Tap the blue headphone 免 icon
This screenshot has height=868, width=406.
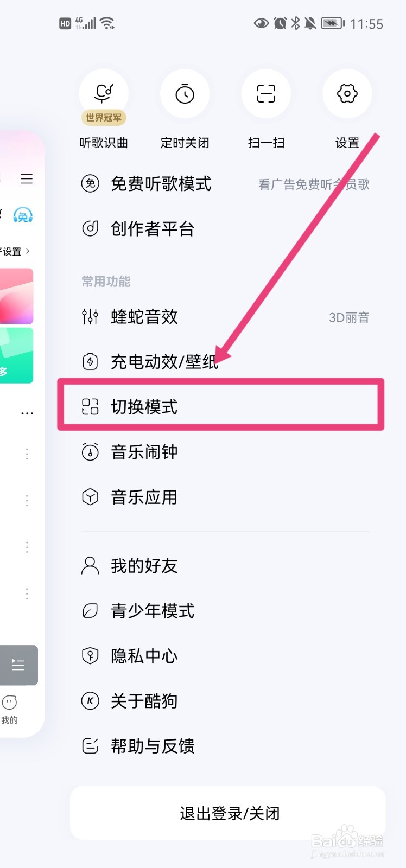pyautogui.click(x=23, y=215)
